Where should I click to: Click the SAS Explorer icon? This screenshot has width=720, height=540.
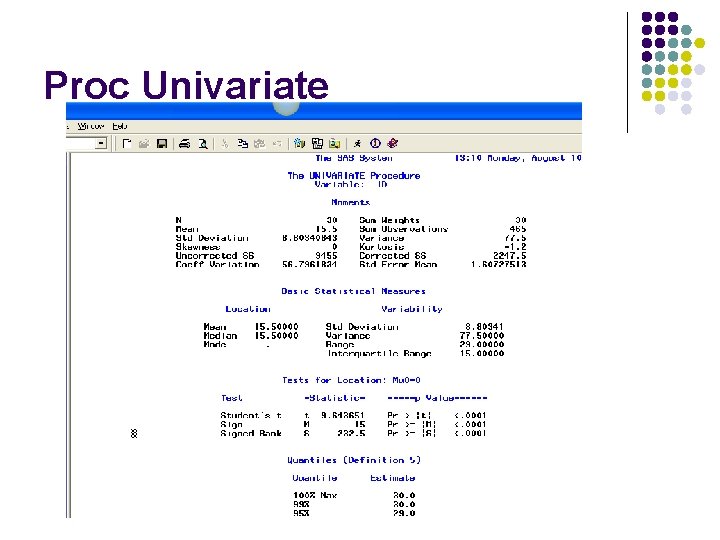[x=317, y=144]
